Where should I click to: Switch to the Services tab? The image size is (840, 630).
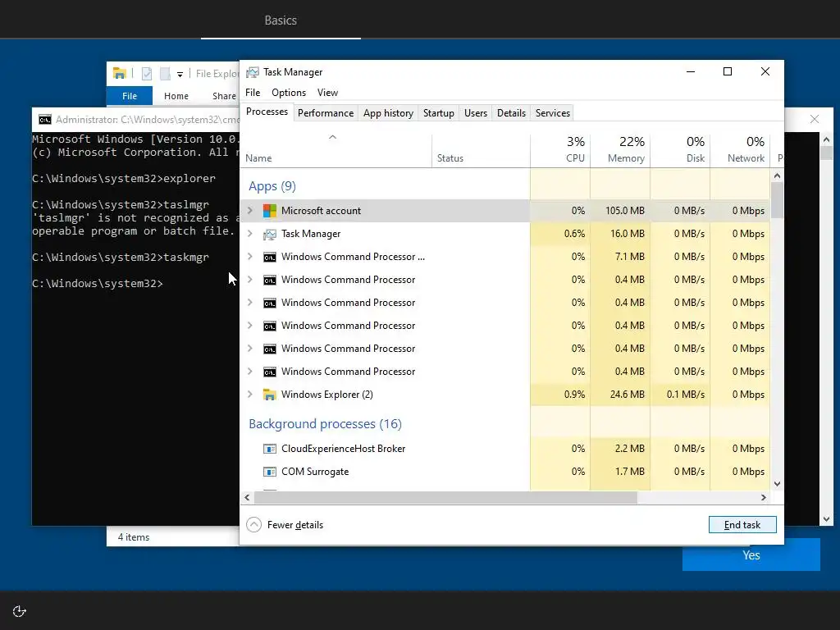pos(552,113)
